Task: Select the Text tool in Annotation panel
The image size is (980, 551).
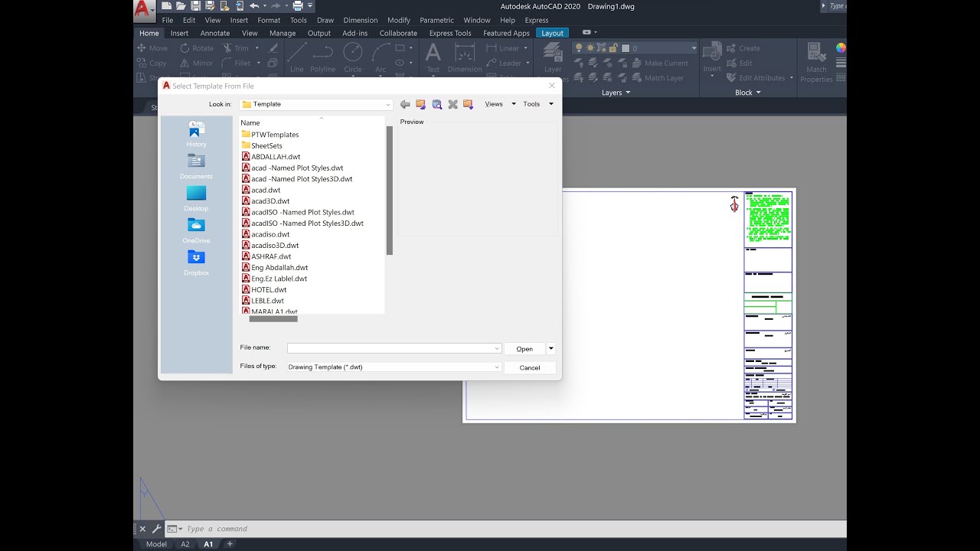Action: click(433, 58)
